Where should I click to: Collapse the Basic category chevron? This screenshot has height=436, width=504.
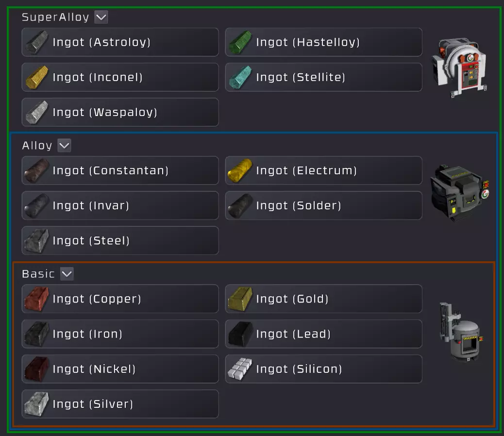[67, 274]
